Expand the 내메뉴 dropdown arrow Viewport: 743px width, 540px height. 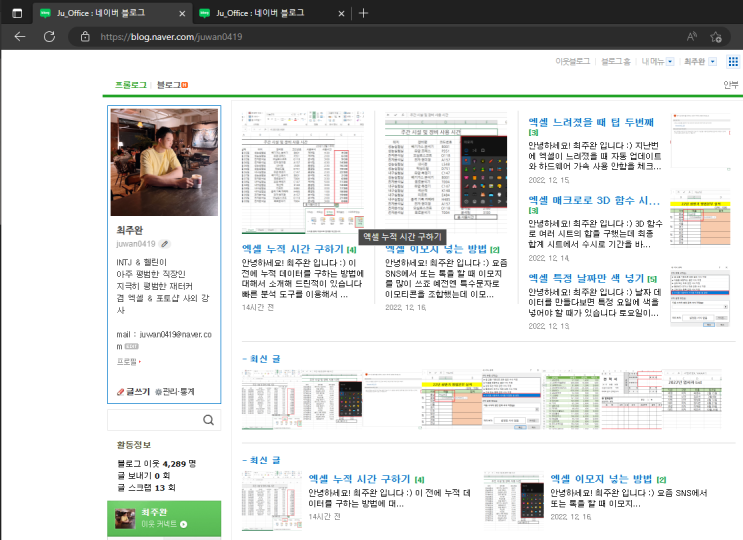pyautogui.click(x=670, y=61)
